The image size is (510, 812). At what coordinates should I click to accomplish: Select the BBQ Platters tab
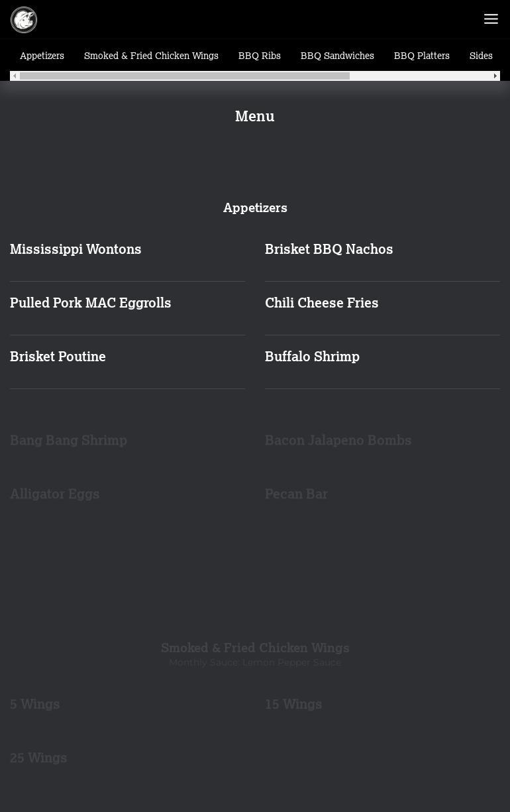(421, 56)
